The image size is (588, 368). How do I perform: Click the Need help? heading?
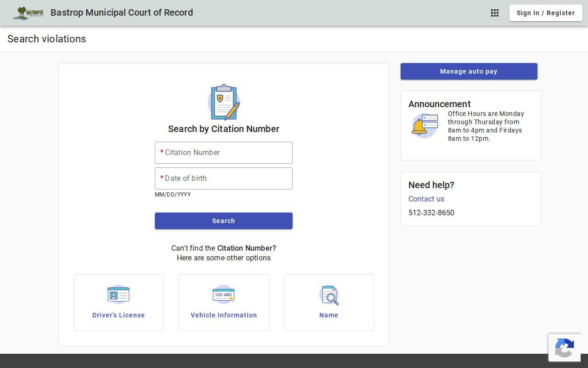tap(431, 185)
